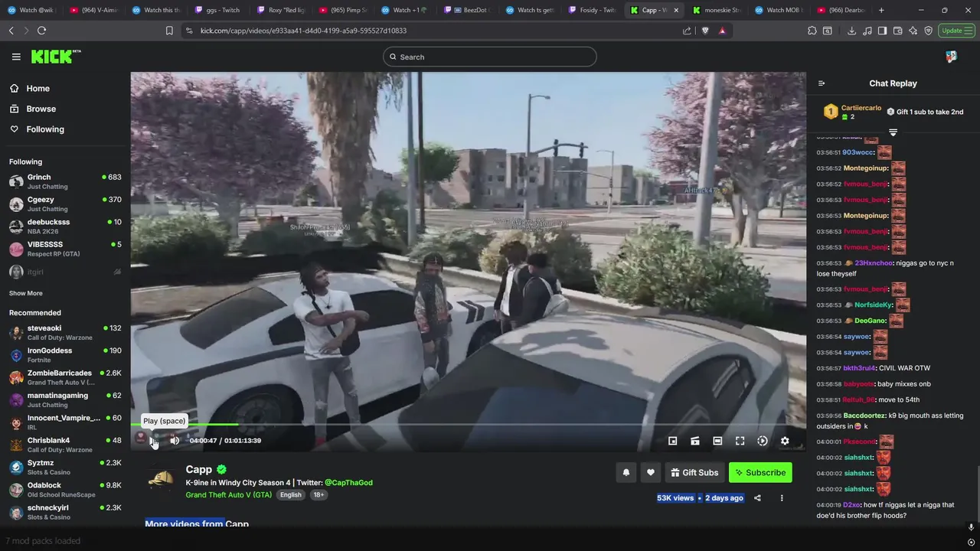Enter fullscreen mode
980x551 pixels.
740,441
